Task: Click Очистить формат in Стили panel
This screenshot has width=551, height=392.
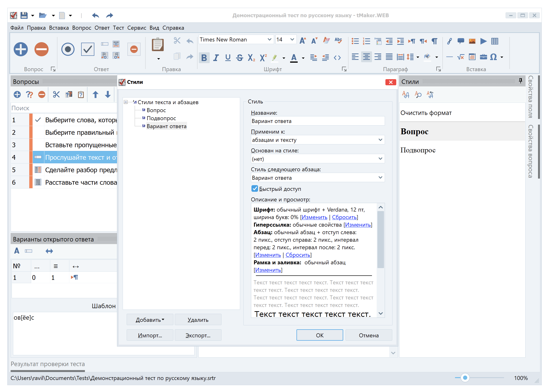Action: pyautogui.click(x=426, y=113)
